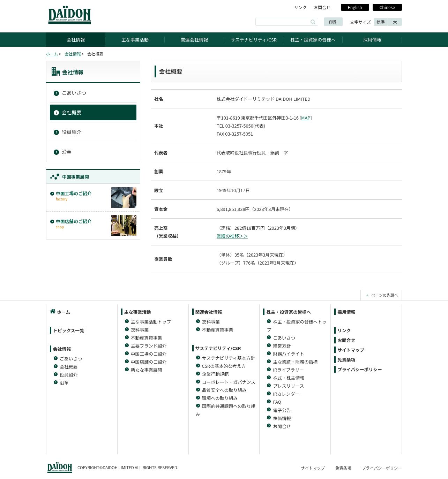Image resolution: width=448 pixels, height=479 pixels.
Task: Open サイトマップ in the footer sitemap column
Action: (x=351, y=350)
